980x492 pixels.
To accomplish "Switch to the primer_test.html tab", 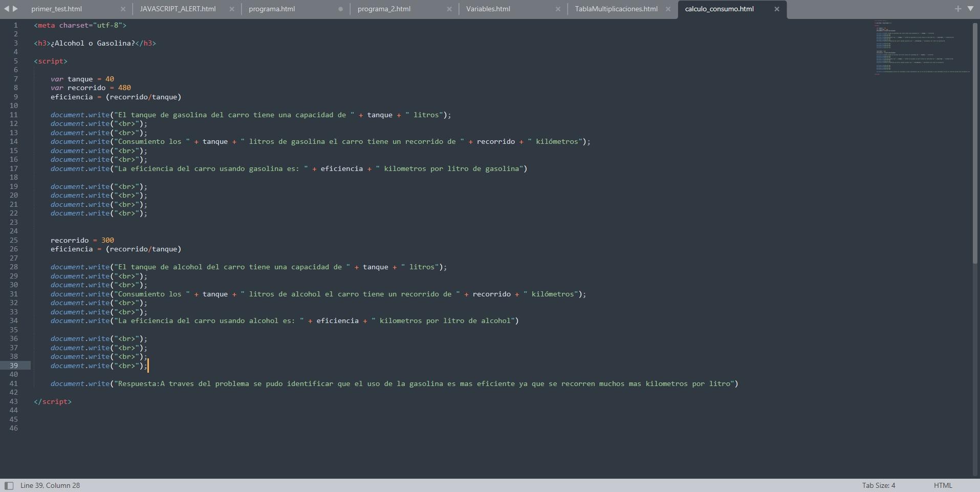I will pyautogui.click(x=56, y=9).
